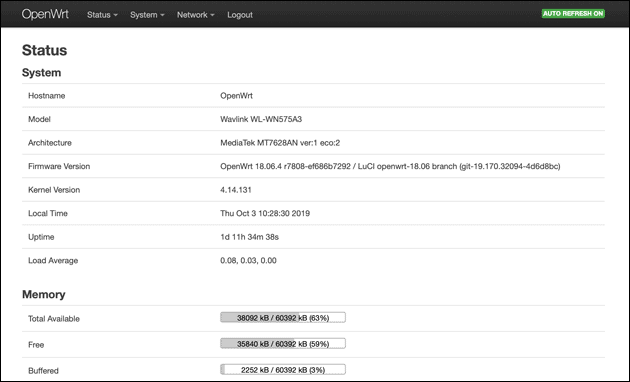630x382 pixels.
Task: Select the Hostname value OpenWrt
Action: click(236, 96)
